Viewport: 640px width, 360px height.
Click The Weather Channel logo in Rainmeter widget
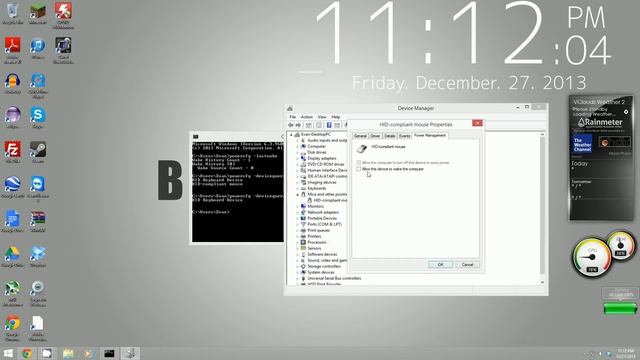click(582, 144)
